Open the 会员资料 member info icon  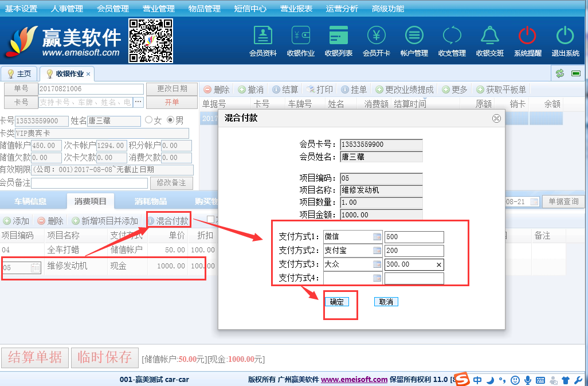pyautogui.click(x=263, y=41)
